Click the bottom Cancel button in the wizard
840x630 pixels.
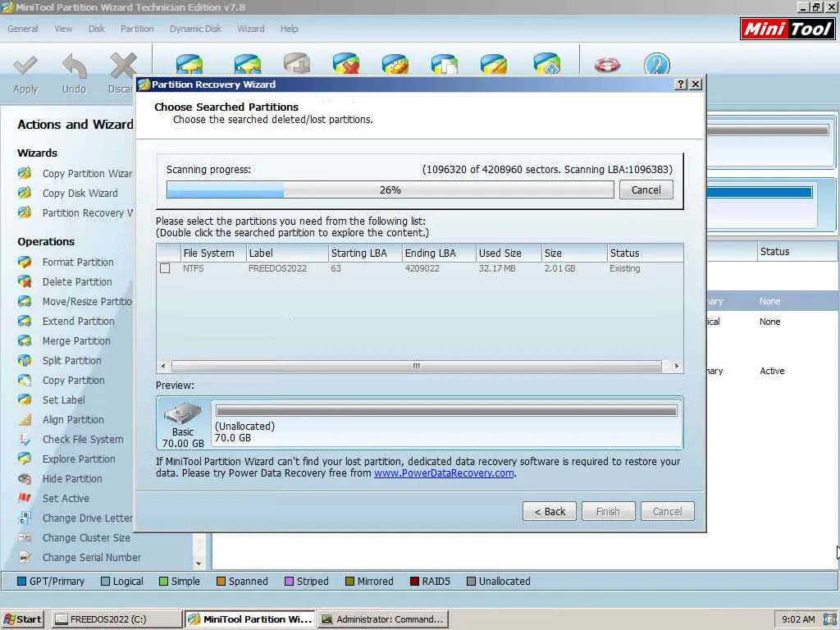point(668,512)
